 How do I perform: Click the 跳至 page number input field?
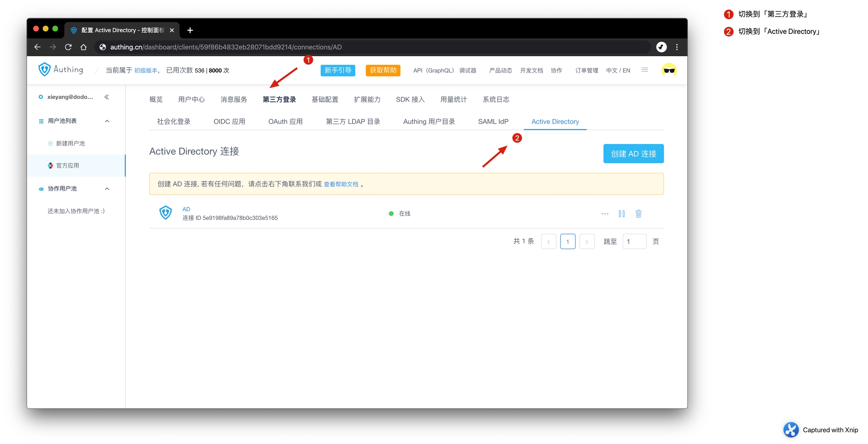634,242
